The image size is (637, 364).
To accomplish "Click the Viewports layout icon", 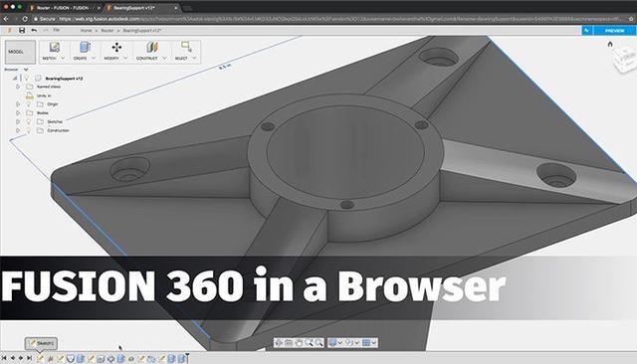I will click(x=366, y=343).
